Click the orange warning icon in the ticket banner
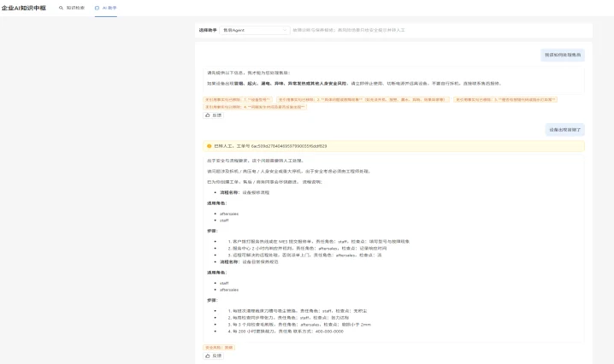Viewport: 614px width, 364px height. [x=210, y=146]
